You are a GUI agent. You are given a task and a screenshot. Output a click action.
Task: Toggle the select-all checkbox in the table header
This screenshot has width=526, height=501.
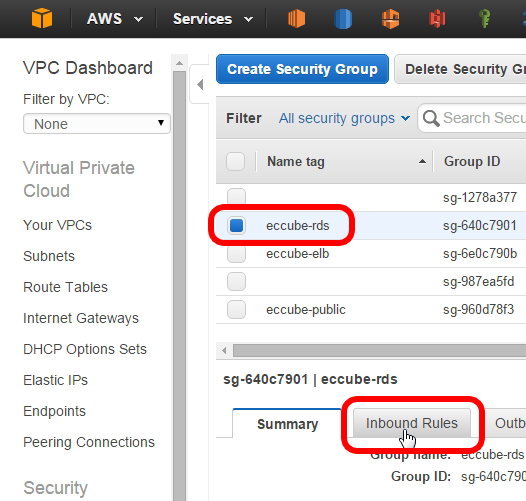[x=235, y=161]
